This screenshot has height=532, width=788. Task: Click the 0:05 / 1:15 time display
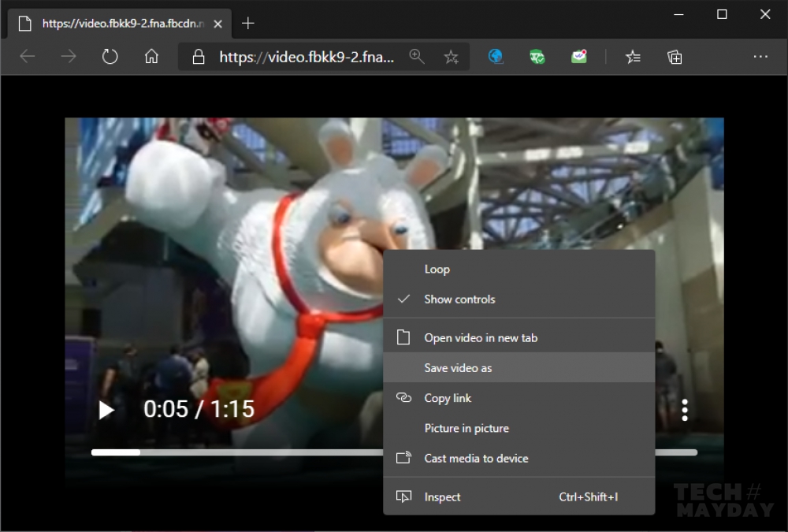(x=199, y=409)
